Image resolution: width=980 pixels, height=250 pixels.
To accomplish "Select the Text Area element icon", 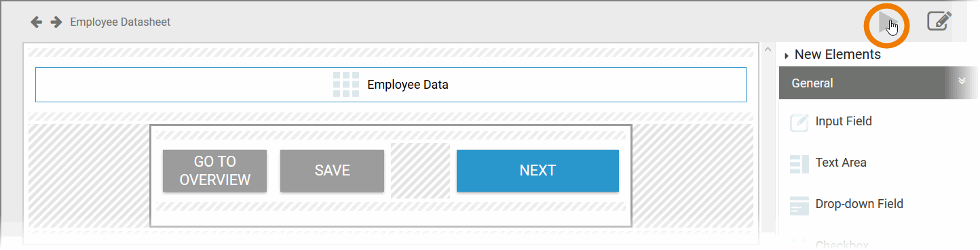I will pos(799,163).
